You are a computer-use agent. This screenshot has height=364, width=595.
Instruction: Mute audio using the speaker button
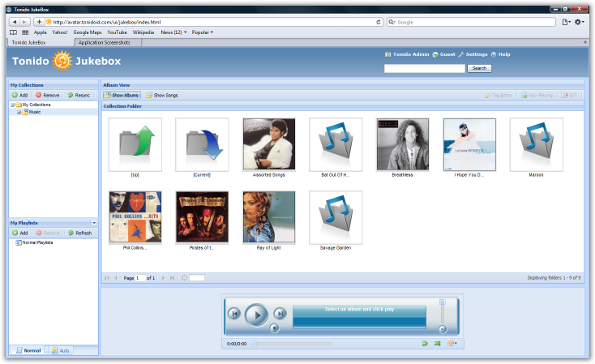click(443, 329)
